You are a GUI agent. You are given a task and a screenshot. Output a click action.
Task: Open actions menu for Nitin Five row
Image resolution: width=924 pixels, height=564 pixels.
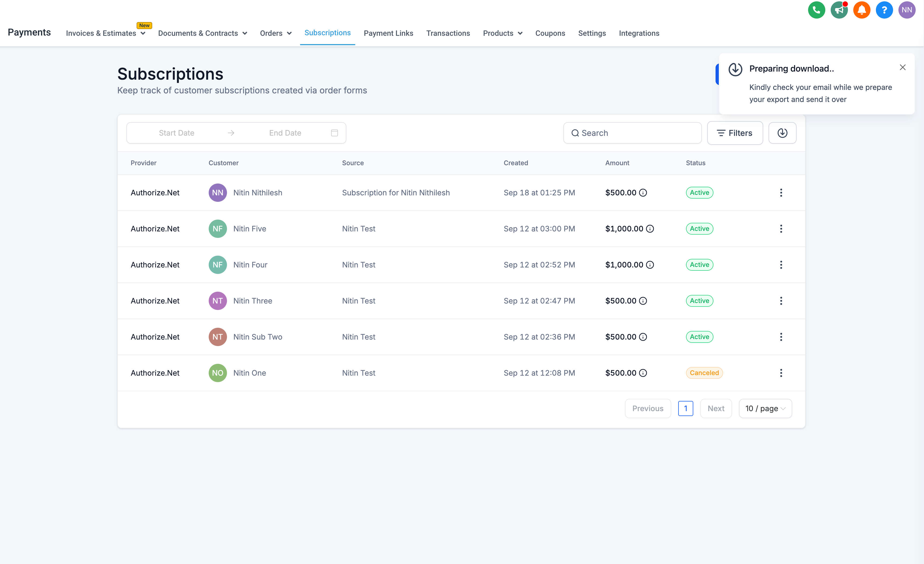(781, 229)
